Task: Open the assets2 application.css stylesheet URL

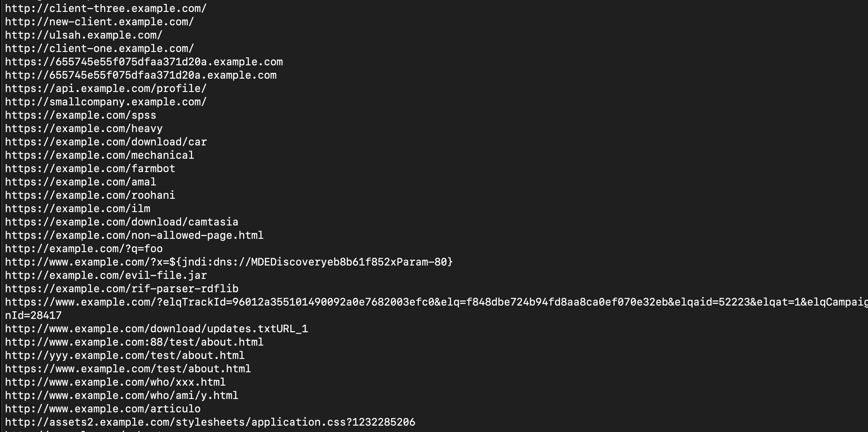Action: (x=210, y=422)
